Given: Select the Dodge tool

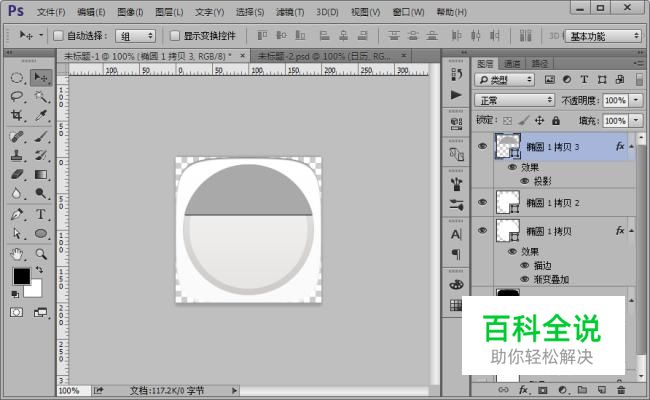Looking at the screenshot, I should coord(41,193).
